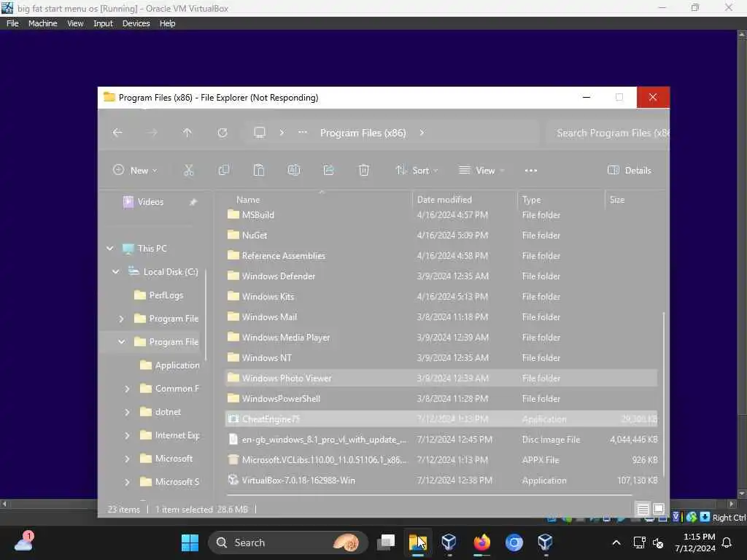Open the Windows Start button
Image resolution: width=747 pixels, height=560 pixels.
point(190,542)
